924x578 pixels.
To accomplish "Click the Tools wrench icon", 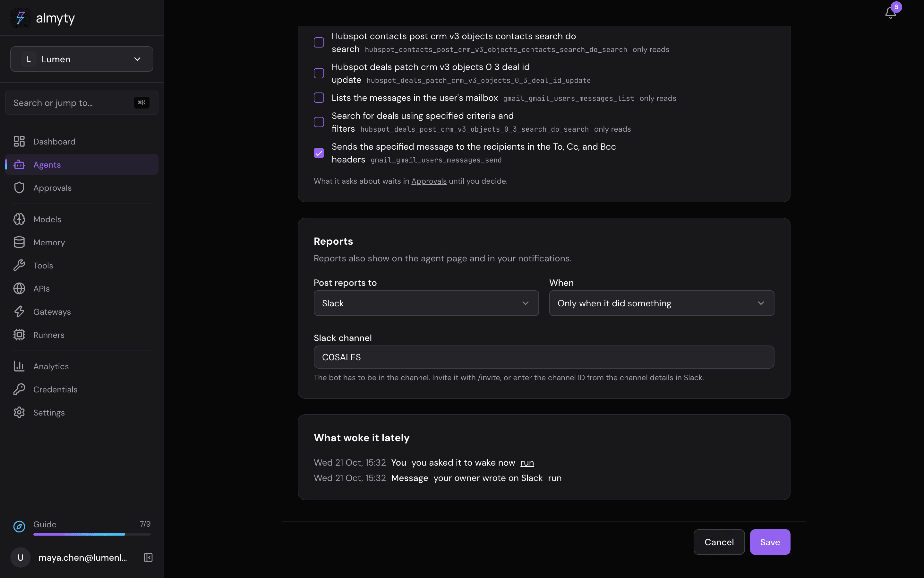I will pos(19,265).
